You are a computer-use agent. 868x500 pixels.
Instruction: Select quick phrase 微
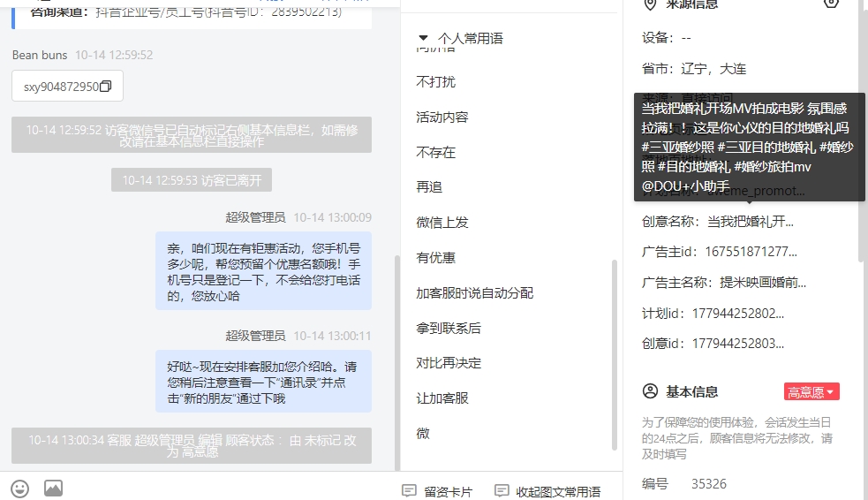(x=423, y=434)
